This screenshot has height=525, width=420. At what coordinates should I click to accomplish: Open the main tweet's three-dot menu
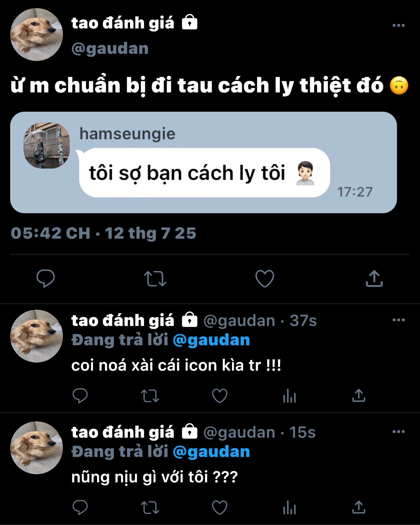pyautogui.click(x=399, y=25)
